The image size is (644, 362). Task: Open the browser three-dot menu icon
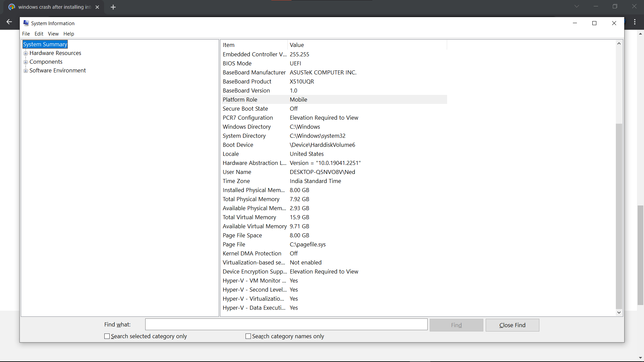635,22
